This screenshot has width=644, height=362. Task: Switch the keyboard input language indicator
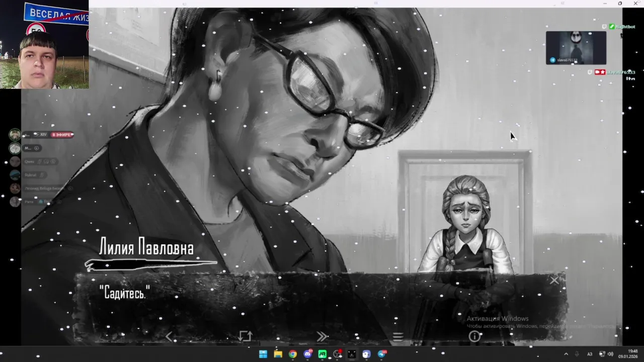[x=590, y=354]
